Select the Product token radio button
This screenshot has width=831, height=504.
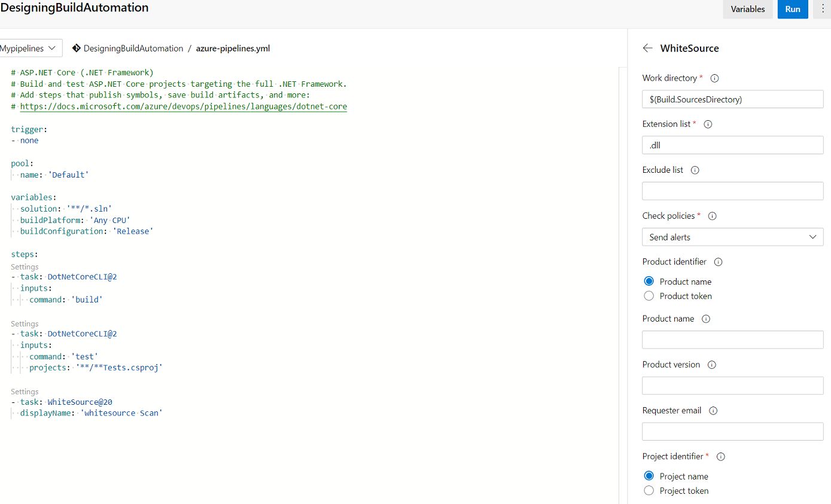point(649,296)
